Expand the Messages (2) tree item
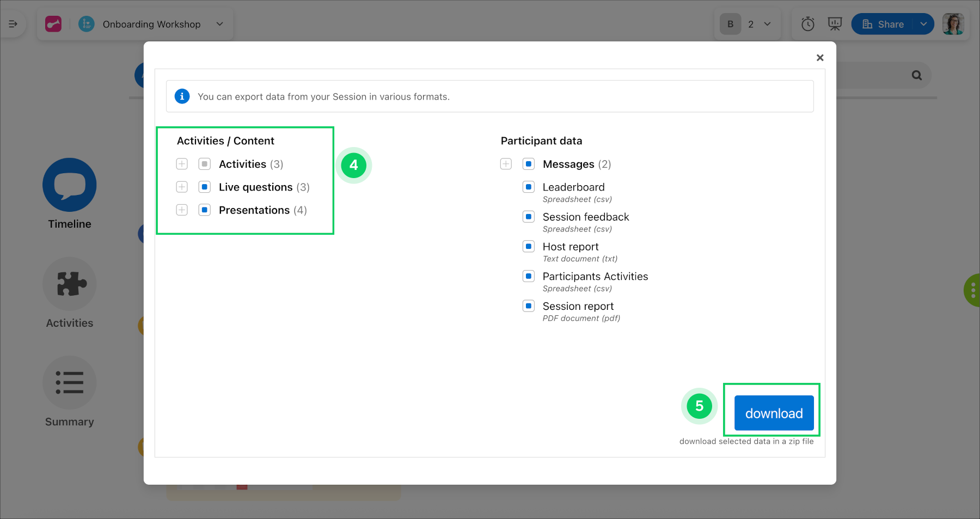This screenshot has width=980, height=519. [x=506, y=164]
